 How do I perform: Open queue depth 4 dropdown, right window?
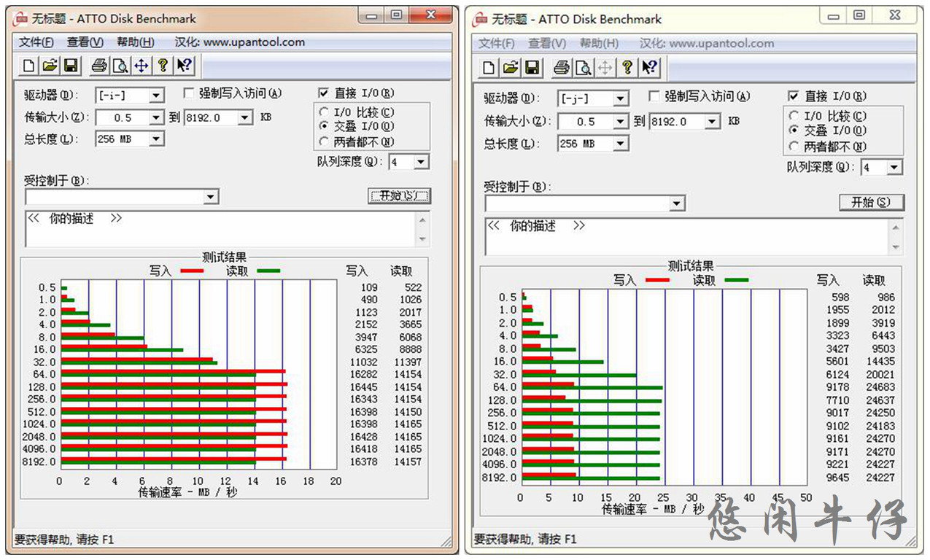895,168
